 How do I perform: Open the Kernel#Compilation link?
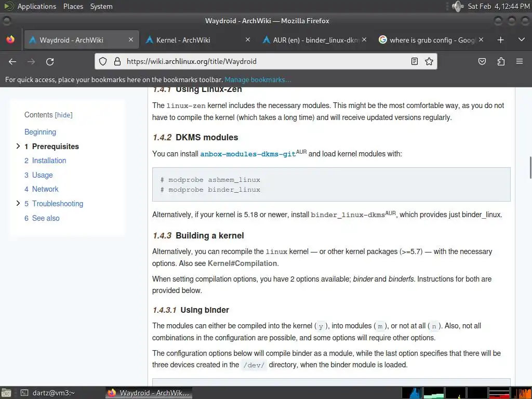click(x=242, y=263)
